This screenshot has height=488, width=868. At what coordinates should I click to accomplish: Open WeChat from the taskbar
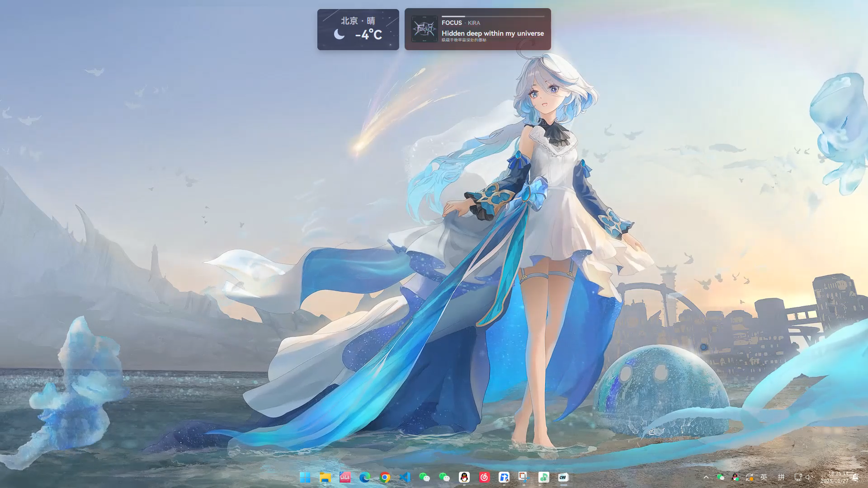[424, 477]
